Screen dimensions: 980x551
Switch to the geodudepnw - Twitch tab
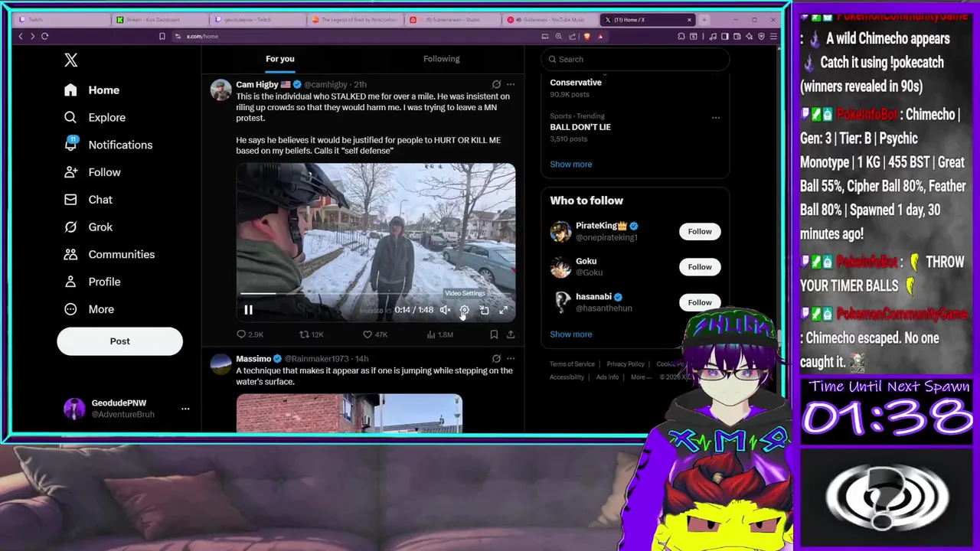(256, 20)
